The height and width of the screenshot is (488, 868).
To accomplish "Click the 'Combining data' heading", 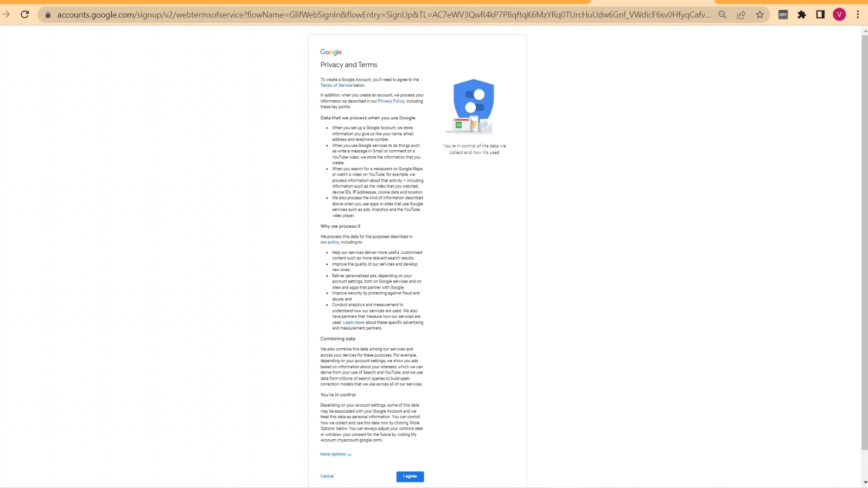I will tap(338, 338).
